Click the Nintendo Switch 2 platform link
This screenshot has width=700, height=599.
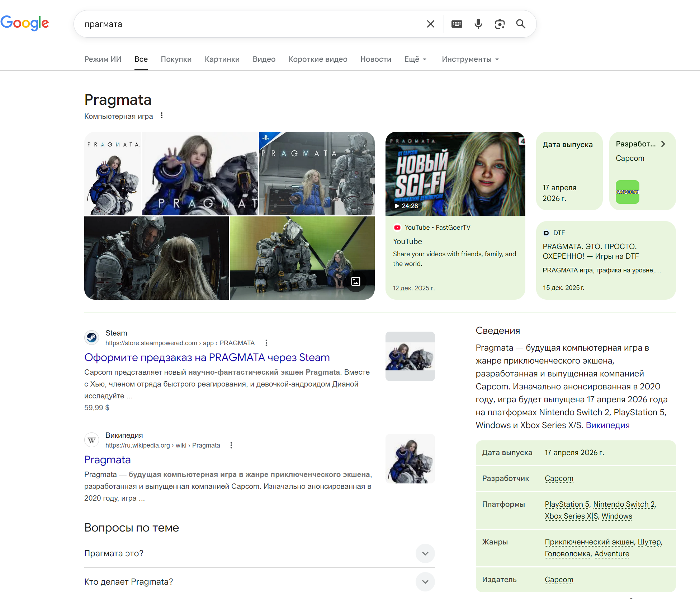tap(624, 504)
